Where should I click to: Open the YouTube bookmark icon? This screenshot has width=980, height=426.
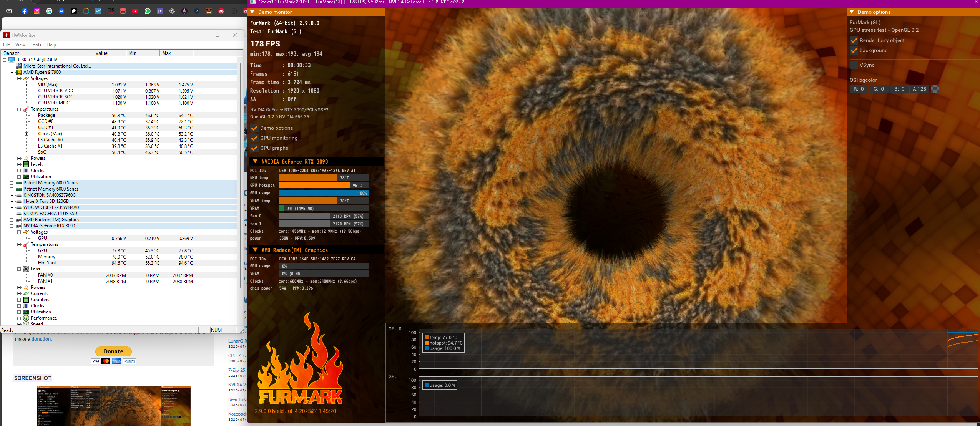(x=135, y=11)
